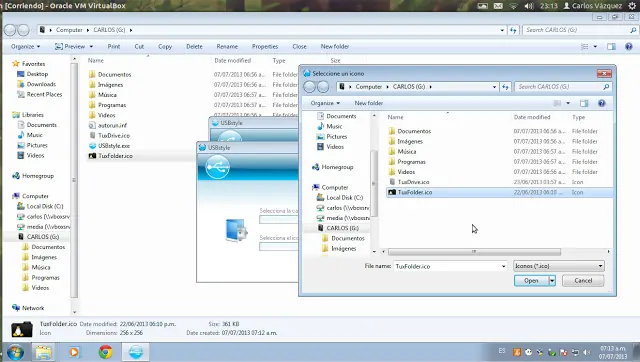This screenshot has width=640, height=362.
Task: Click Preview in the Explorer toolbar
Action: [x=71, y=47]
